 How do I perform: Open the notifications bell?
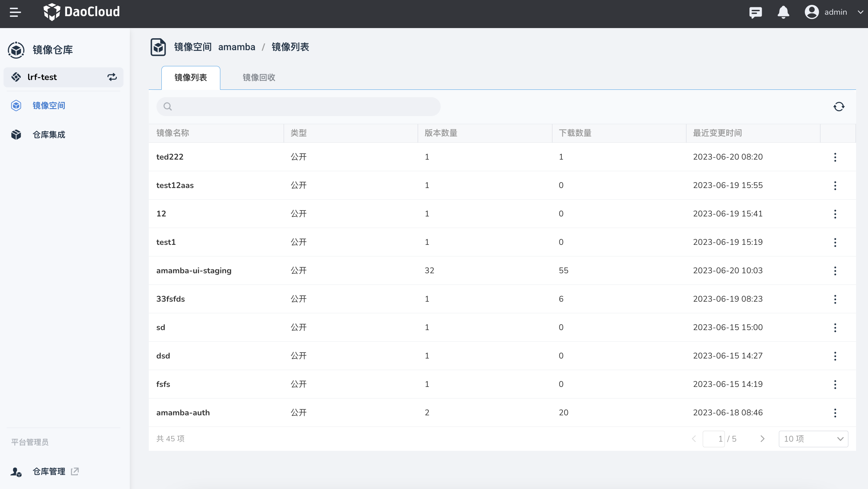tap(783, 12)
